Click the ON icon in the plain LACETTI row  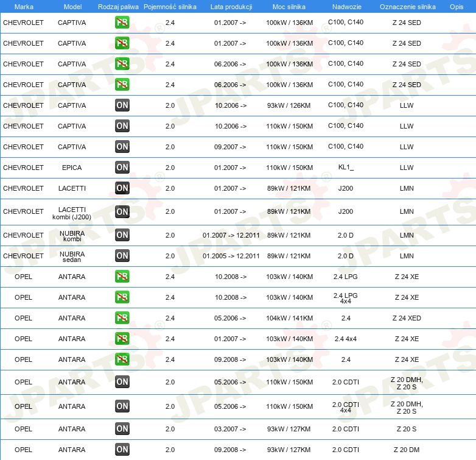122,188
